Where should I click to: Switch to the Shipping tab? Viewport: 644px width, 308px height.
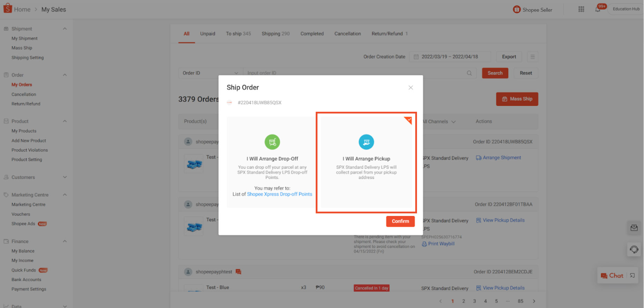[x=276, y=34]
